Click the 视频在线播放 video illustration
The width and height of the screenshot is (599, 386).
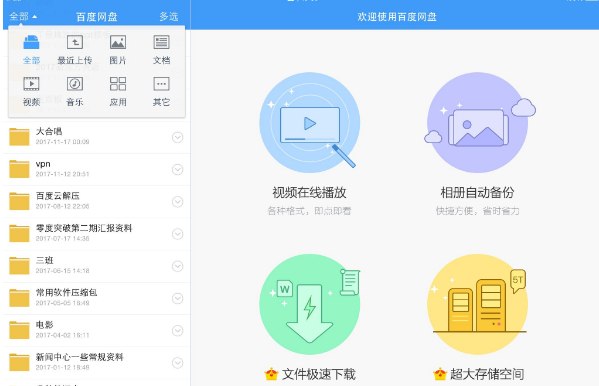click(x=309, y=122)
